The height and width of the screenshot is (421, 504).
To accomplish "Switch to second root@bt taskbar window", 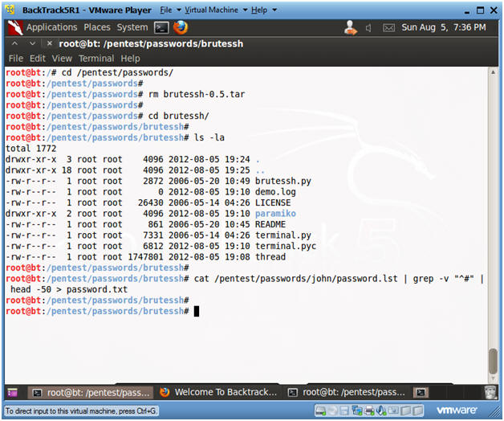I will [348, 393].
